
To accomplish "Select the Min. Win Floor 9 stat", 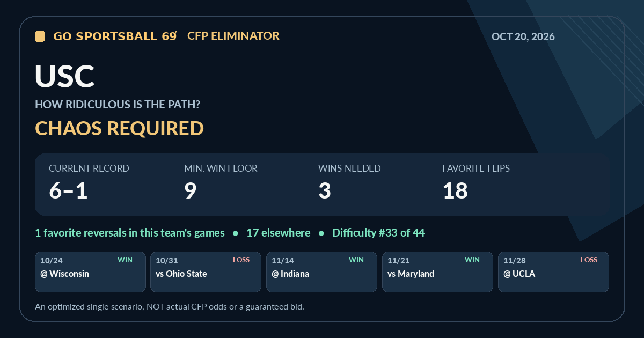I will [221, 182].
